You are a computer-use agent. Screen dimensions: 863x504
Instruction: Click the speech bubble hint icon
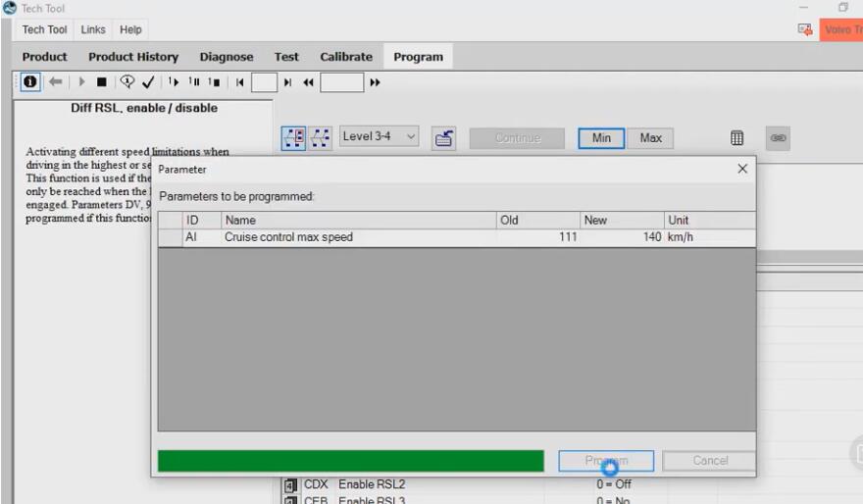127,82
